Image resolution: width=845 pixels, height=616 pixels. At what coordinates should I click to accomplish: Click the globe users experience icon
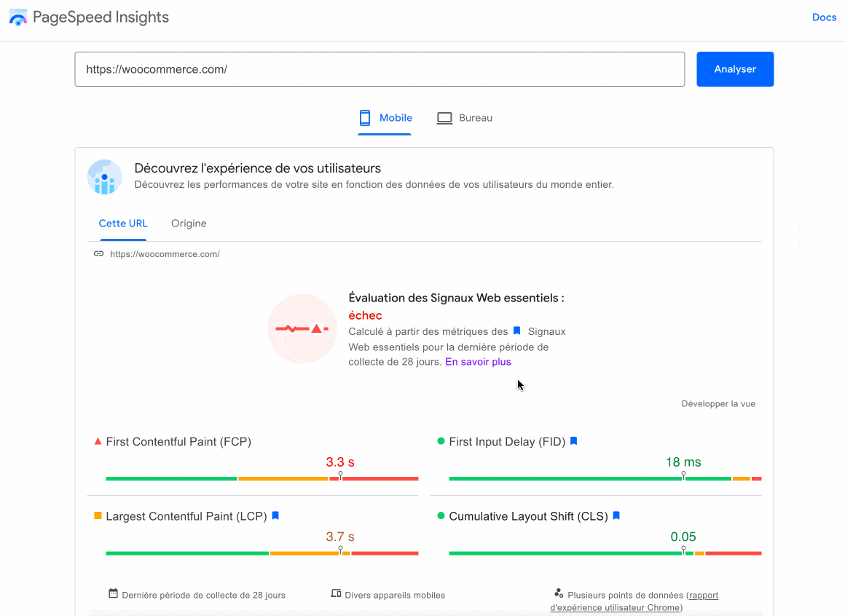pos(105,177)
